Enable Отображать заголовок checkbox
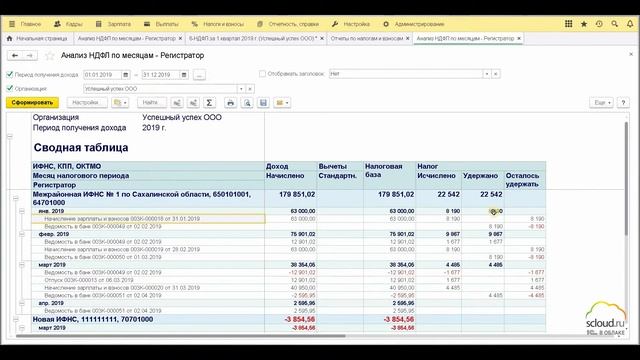 tap(262, 74)
